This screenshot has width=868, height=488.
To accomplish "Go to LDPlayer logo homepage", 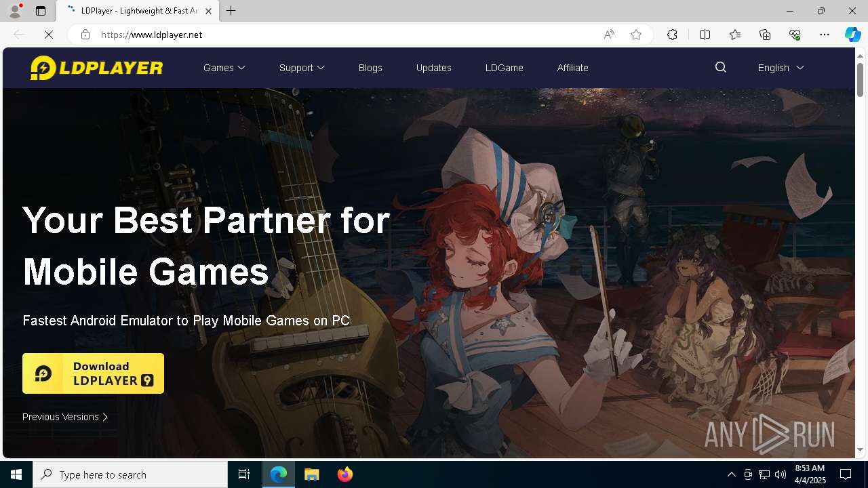I will tap(96, 68).
